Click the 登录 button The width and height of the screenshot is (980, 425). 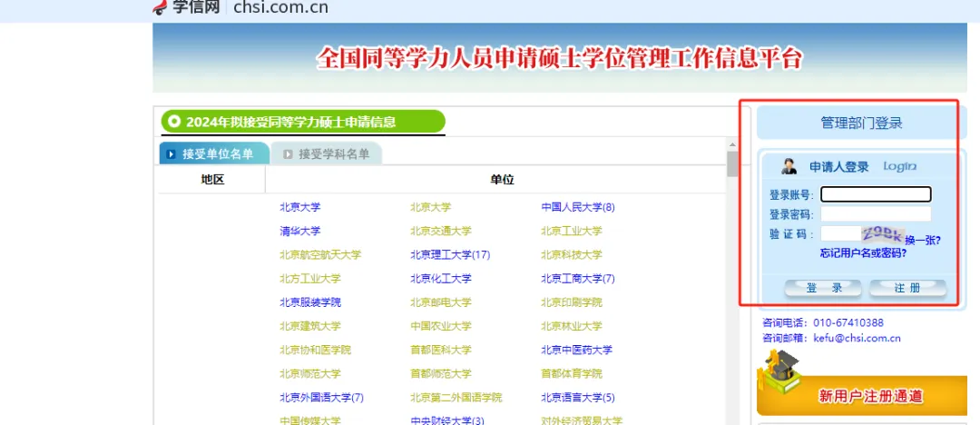[823, 288]
